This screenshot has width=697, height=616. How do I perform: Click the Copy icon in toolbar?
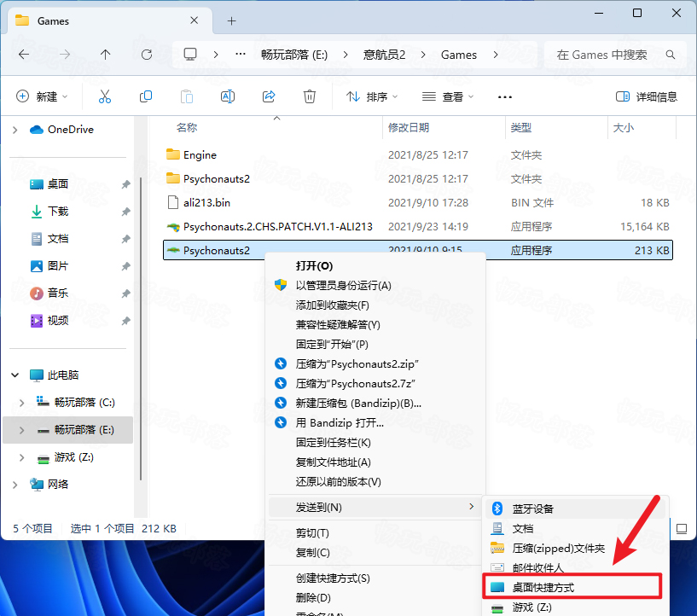145,96
